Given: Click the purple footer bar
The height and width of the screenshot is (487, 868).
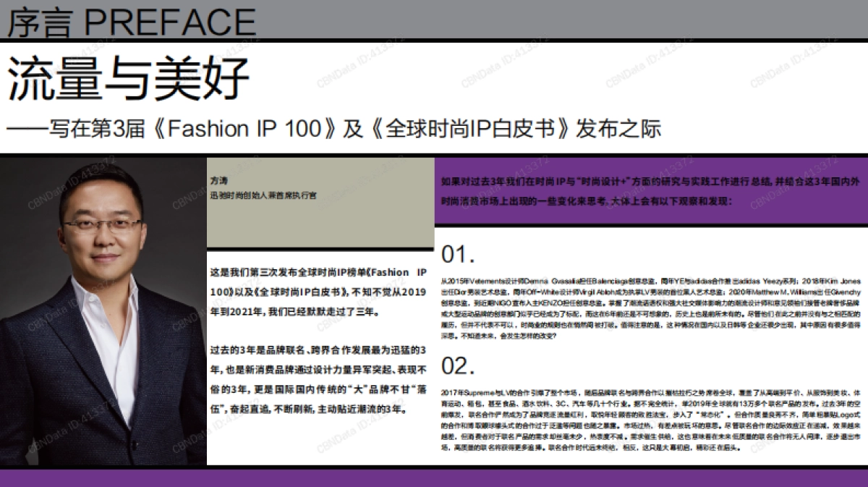Looking at the screenshot, I should pyautogui.click(x=434, y=479).
